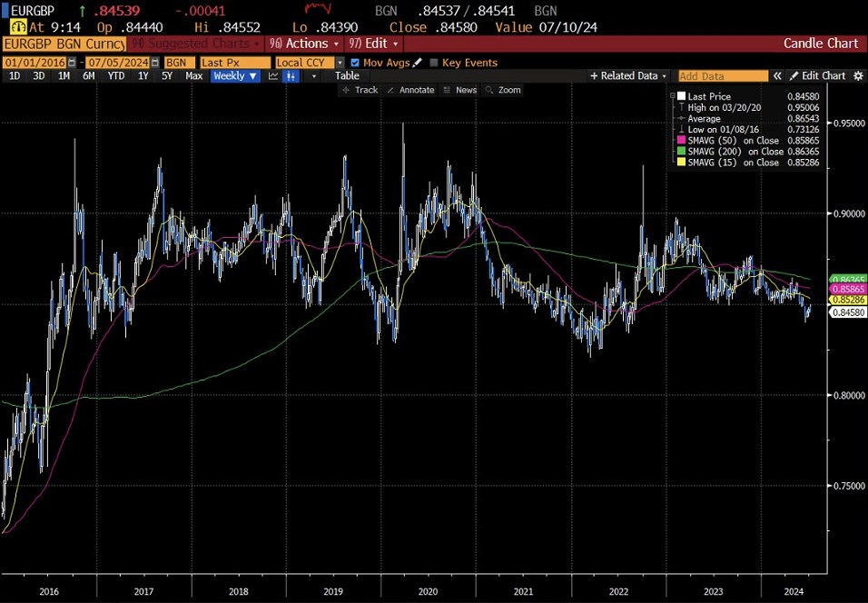Open the Edit menu
868x603 pixels.
pos(373,44)
